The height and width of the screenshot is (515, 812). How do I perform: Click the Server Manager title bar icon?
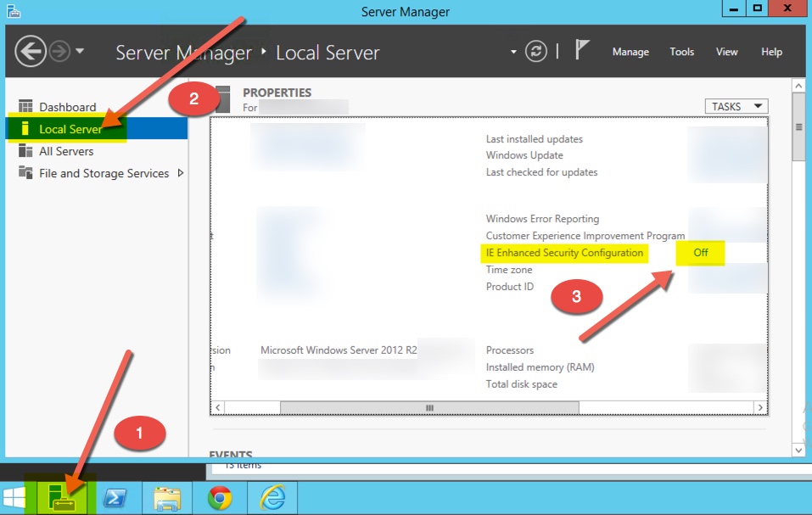(14, 11)
